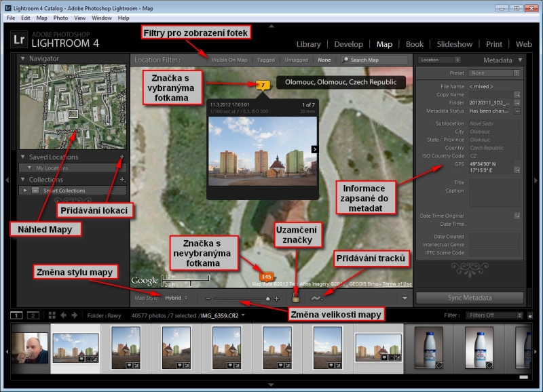Click the Copy Name field action icon
Screen dimensions: 543x392
tap(517, 94)
